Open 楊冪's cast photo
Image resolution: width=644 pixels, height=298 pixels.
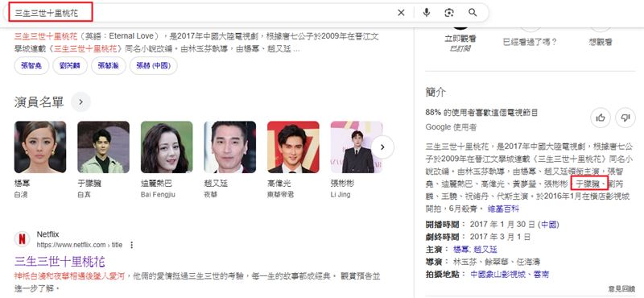tap(40, 147)
